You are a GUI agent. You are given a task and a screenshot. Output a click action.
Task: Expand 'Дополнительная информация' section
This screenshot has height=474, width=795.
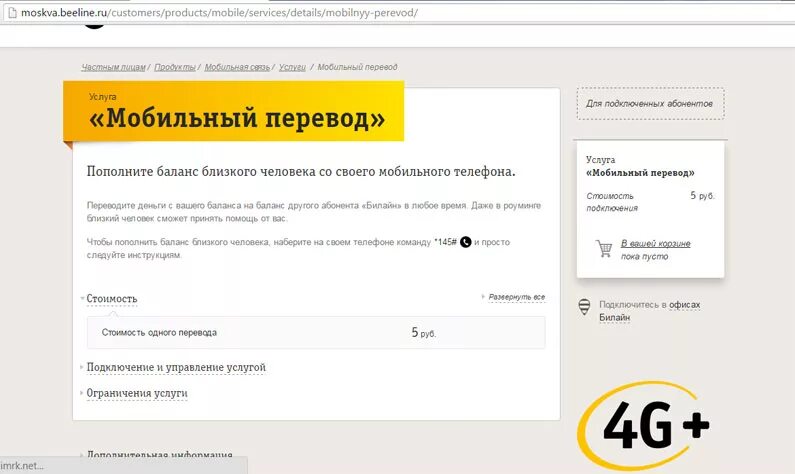click(159, 455)
